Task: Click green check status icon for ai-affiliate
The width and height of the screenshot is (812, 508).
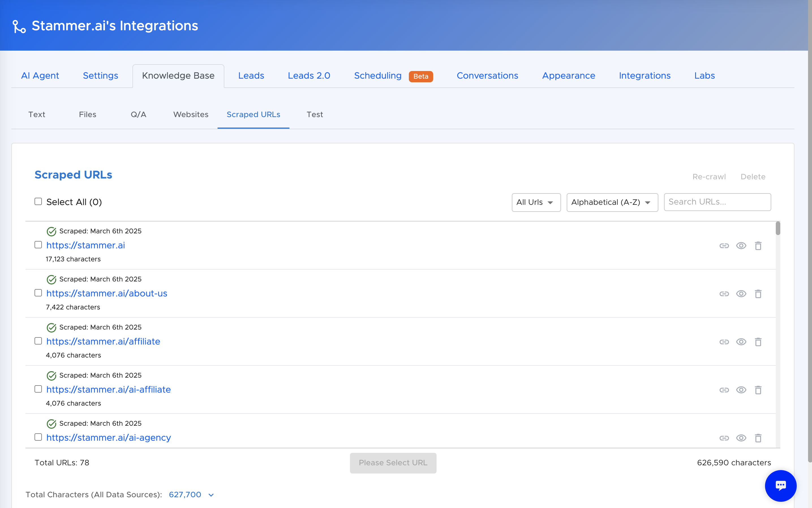Action: 51,376
